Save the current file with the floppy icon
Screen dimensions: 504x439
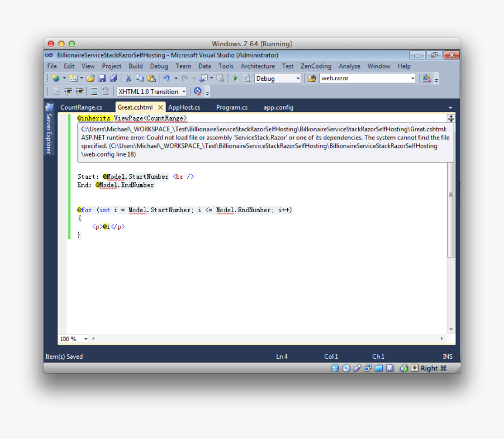pyautogui.click(x=102, y=78)
